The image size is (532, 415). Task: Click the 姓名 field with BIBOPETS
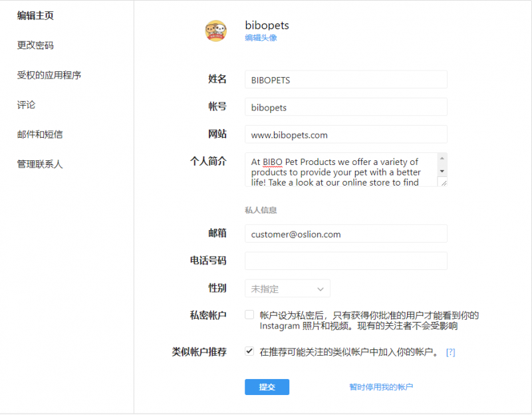[346, 80]
